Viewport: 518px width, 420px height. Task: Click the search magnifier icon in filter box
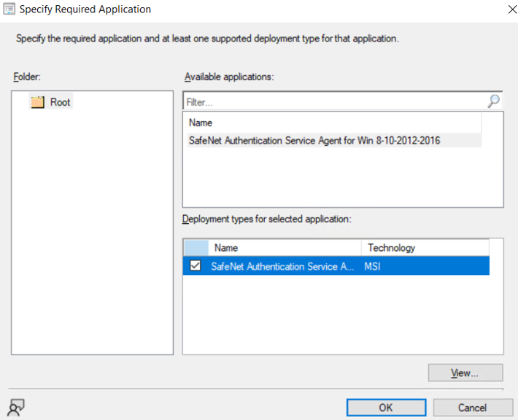coord(493,101)
